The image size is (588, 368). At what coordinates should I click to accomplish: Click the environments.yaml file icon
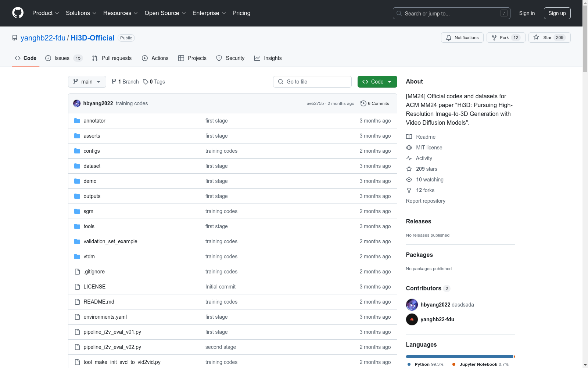coord(77,317)
